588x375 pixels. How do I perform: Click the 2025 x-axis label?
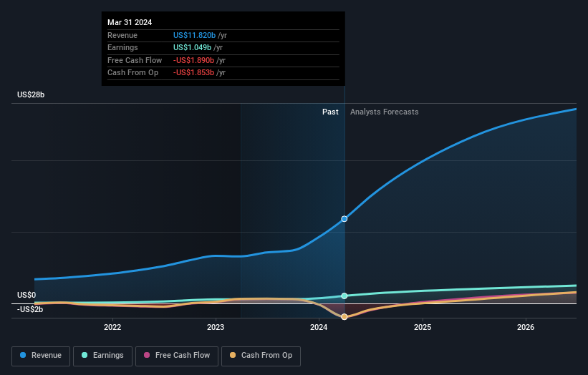click(x=423, y=328)
